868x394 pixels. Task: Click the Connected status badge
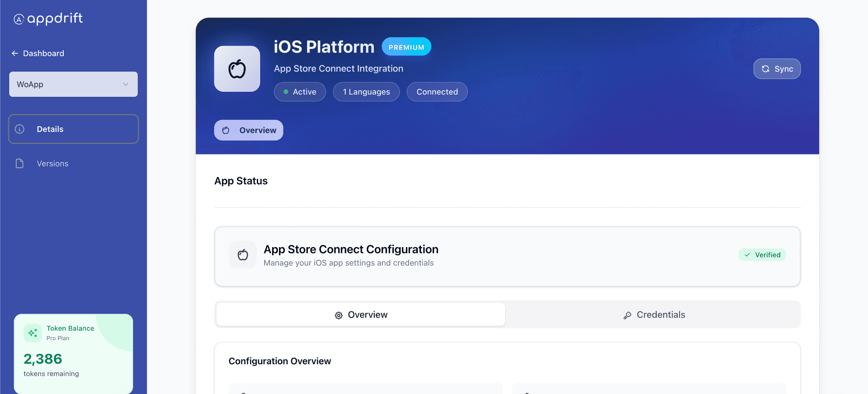click(437, 92)
